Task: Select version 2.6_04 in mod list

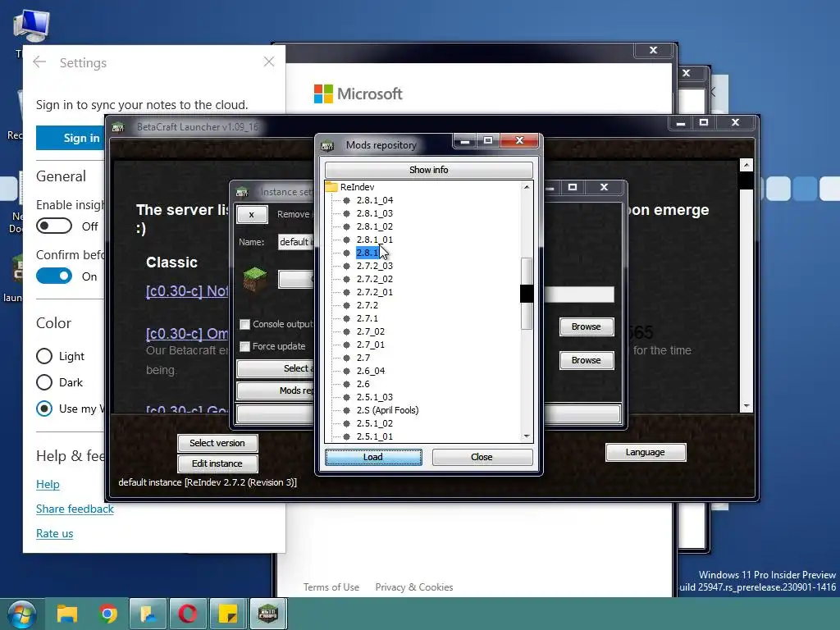Action: pos(371,371)
